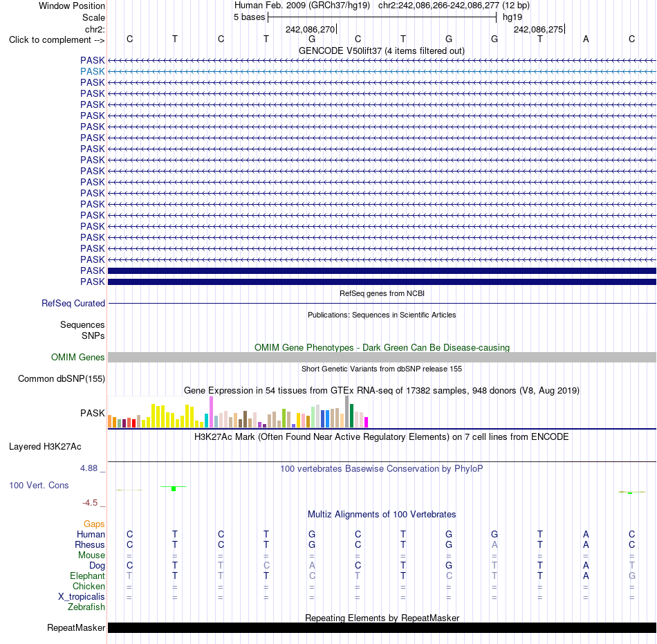
Task: Click the 'RepeatMasker' track label
Action: coord(76,627)
